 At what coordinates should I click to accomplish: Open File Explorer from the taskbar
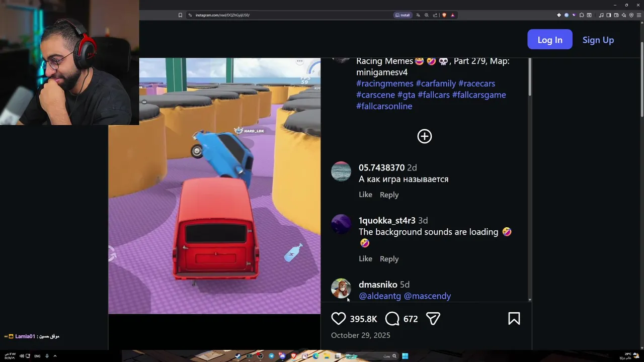(327, 356)
